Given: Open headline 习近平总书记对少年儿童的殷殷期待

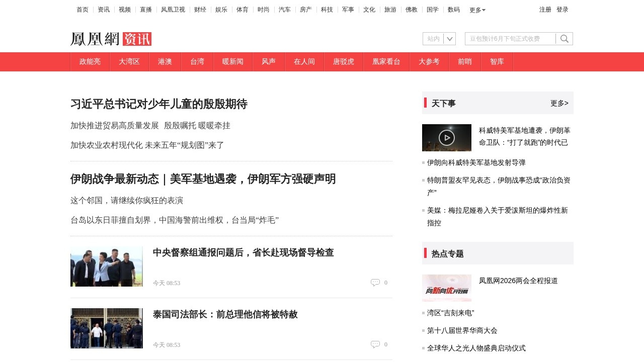Looking at the screenshot, I should (159, 104).
